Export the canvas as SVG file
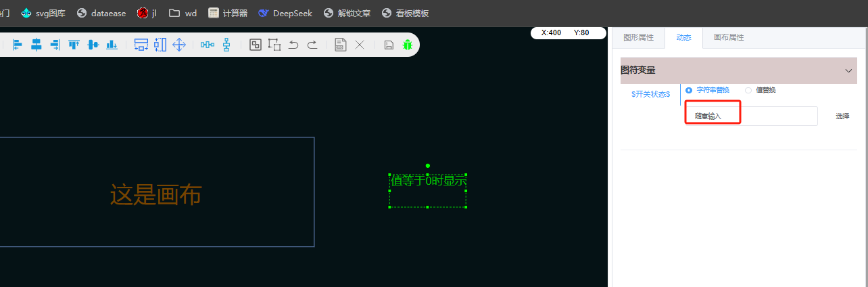Screen dimensions: 868x287 coord(341,45)
